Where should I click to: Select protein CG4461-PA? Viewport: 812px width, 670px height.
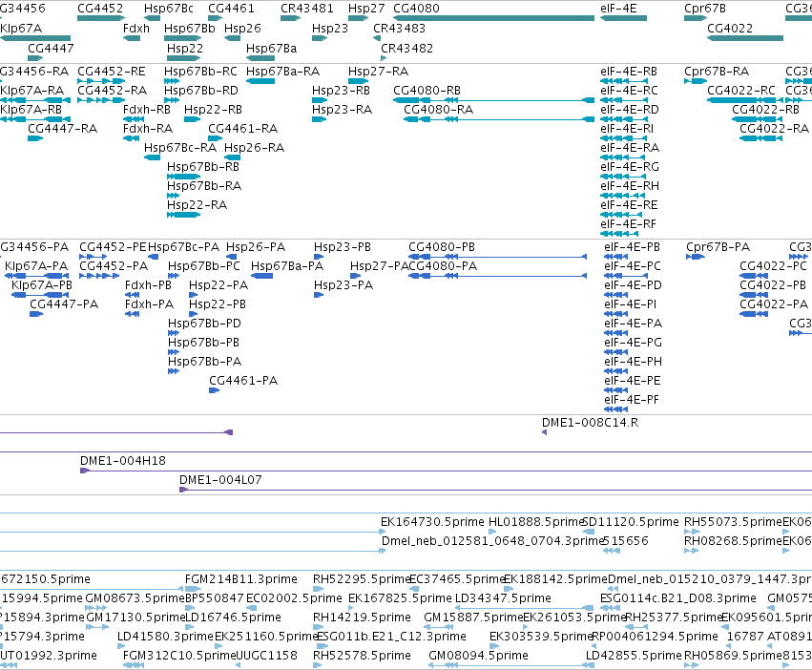pyautogui.click(x=243, y=381)
